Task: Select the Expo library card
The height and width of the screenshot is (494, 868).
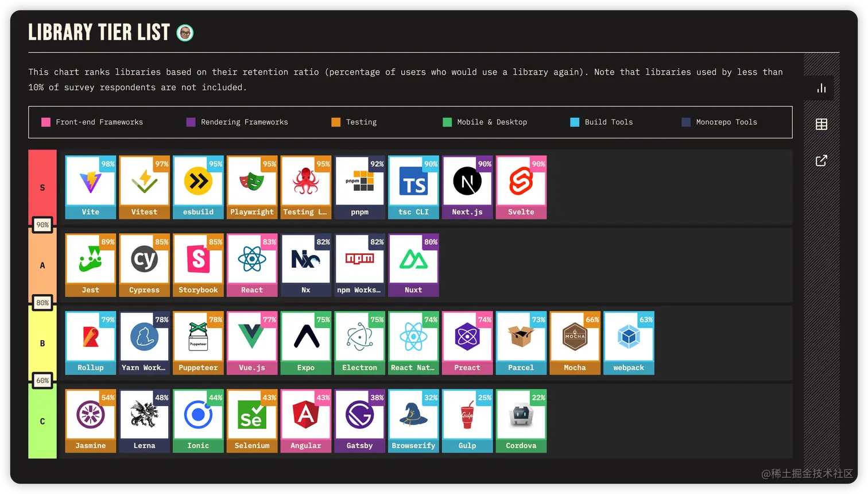Action: click(306, 343)
